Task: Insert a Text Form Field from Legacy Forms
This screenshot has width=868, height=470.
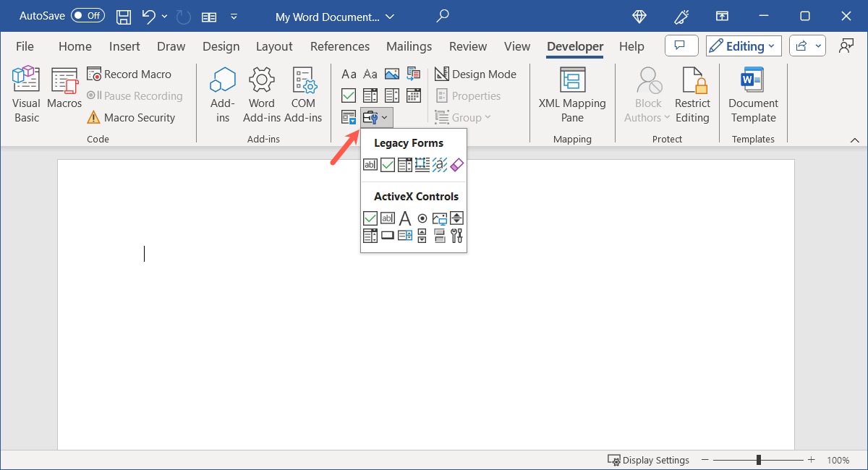Action: point(370,165)
